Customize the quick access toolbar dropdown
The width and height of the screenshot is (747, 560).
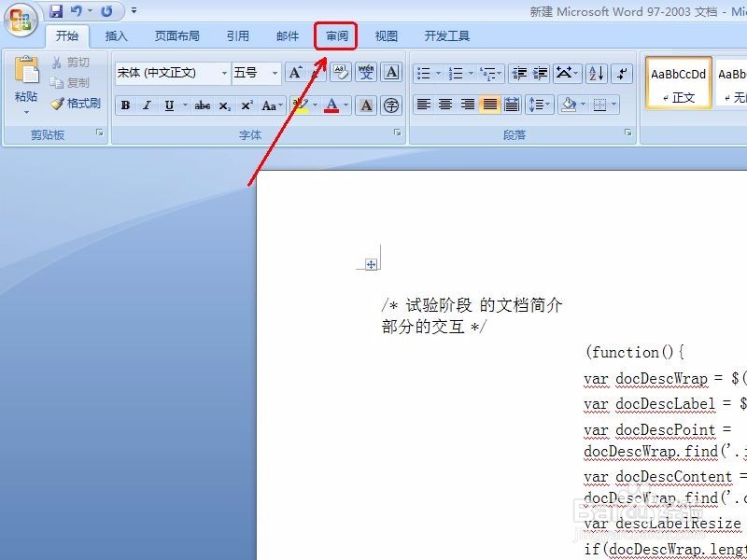(x=134, y=10)
